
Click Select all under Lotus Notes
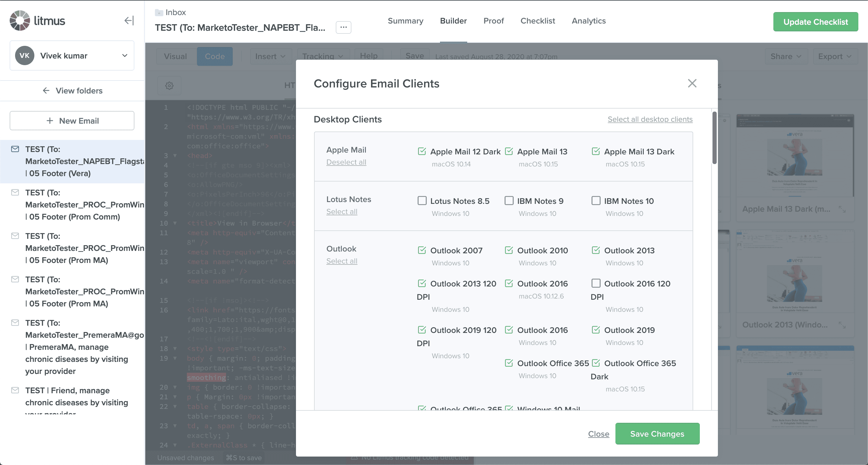point(342,212)
